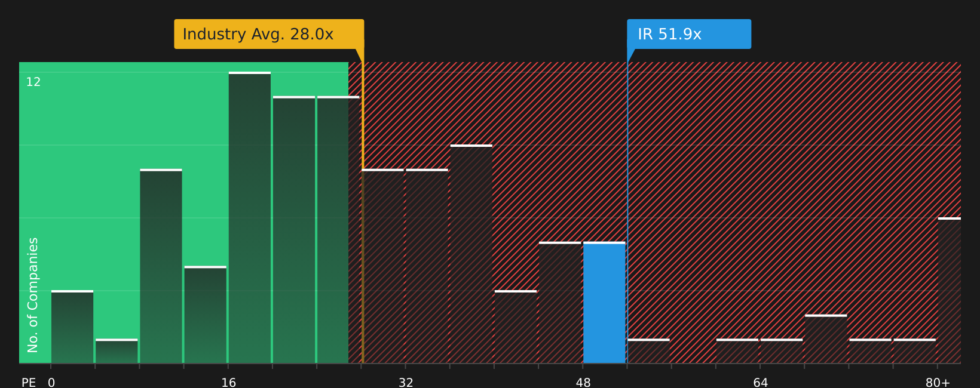The image size is (980, 388).
Task: Click the bar for PE 24–28
Action: click(338, 230)
